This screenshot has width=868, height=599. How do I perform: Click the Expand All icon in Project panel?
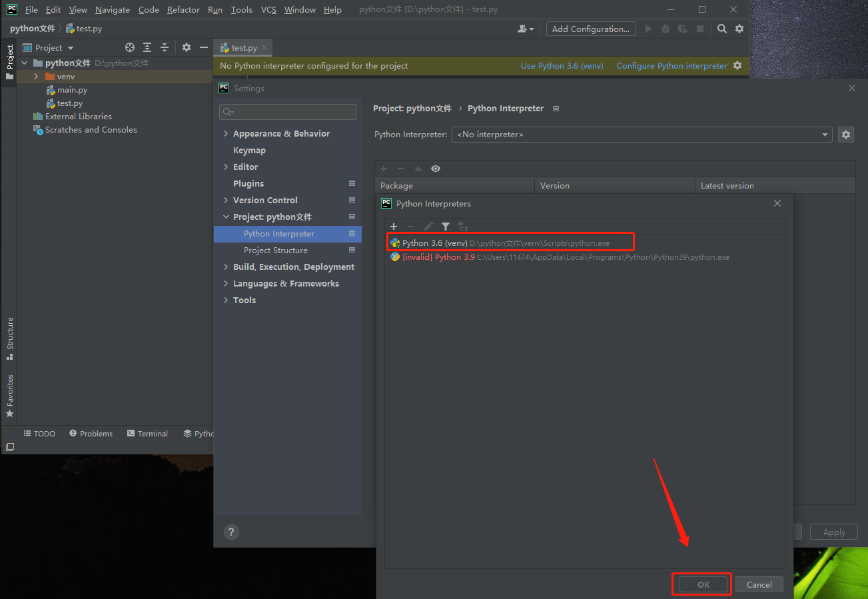tap(147, 47)
